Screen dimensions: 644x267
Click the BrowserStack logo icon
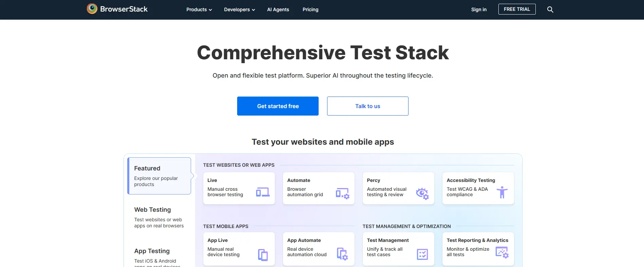click(x=92, y=9)
